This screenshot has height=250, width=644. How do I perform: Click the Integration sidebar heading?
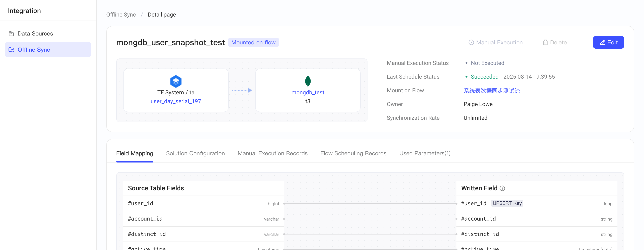point(24,10)
